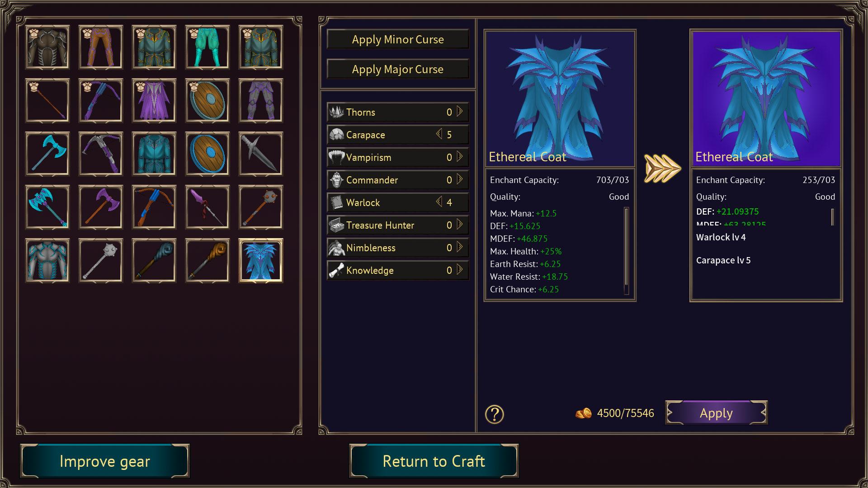Pick the purple robe inventory item
Screen dimensions: 868x488
click(x=154, y=101)
